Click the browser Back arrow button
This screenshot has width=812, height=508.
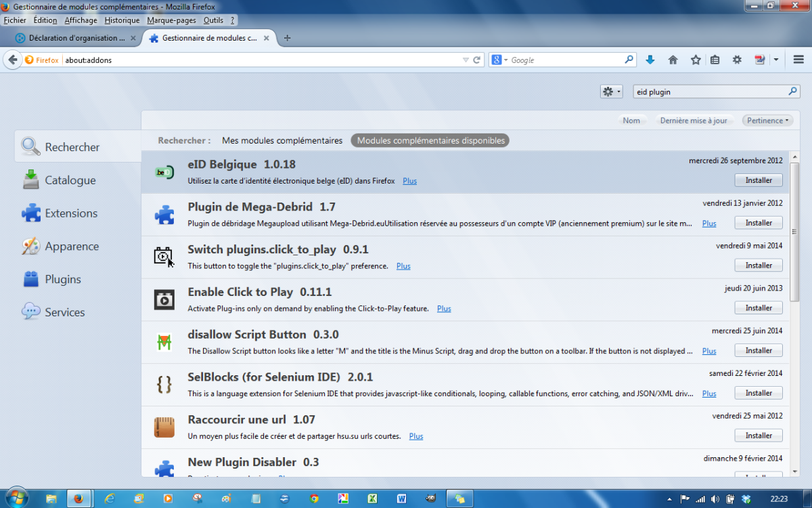12,60
